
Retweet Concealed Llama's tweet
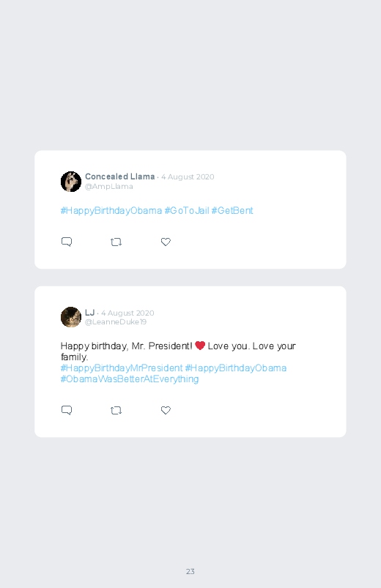116,242
